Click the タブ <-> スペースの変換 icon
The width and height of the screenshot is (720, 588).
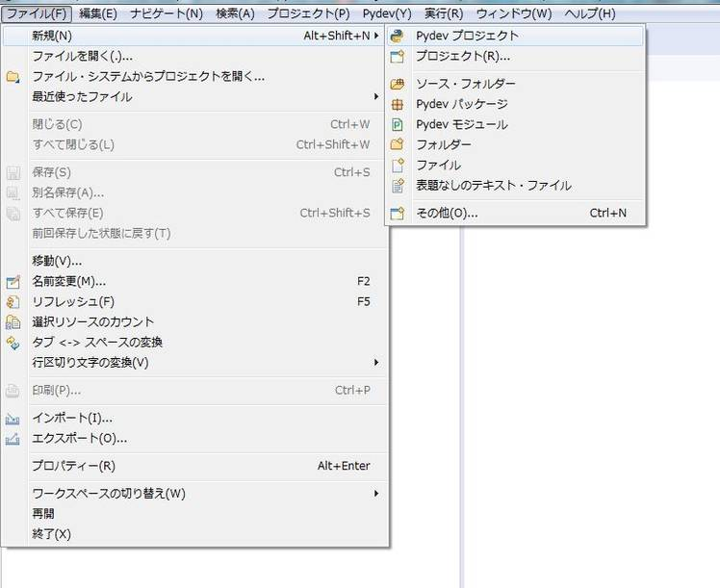(x=13, y=343)
